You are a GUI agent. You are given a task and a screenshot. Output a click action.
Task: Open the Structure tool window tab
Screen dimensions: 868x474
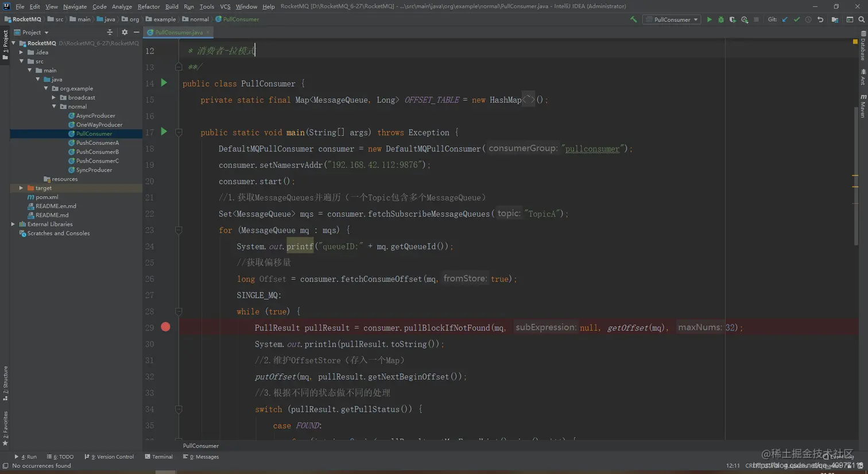click(5, 383)
